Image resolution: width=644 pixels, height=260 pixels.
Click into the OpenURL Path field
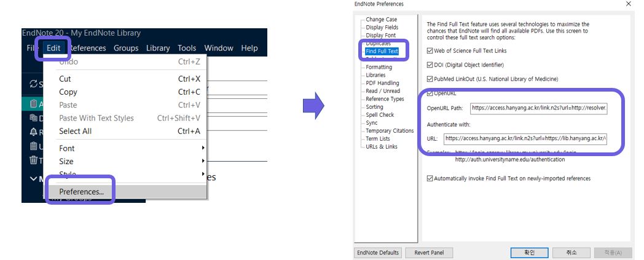click(x=539, y=108)
